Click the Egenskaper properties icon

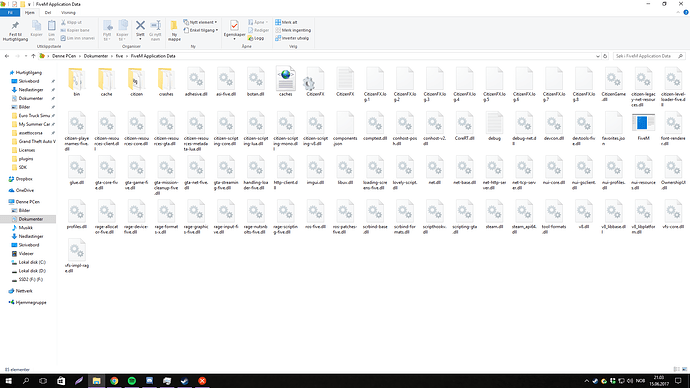pos(234,26)
